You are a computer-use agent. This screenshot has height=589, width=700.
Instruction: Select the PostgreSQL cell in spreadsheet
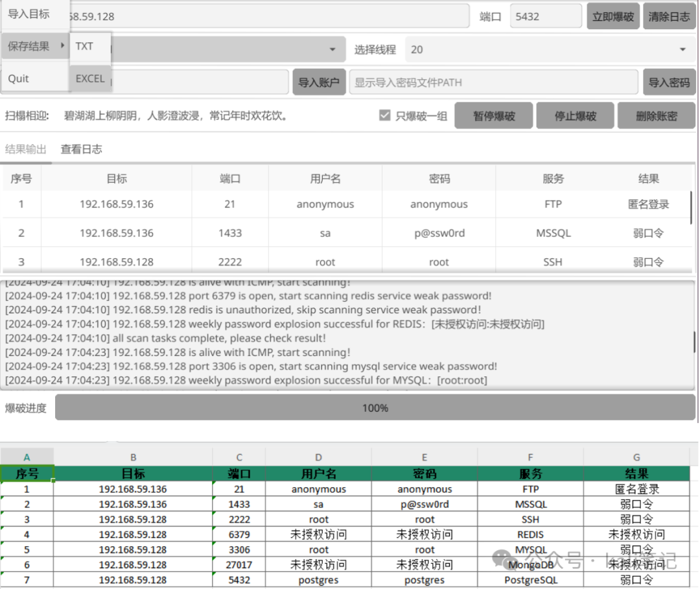tap(530, 580)
